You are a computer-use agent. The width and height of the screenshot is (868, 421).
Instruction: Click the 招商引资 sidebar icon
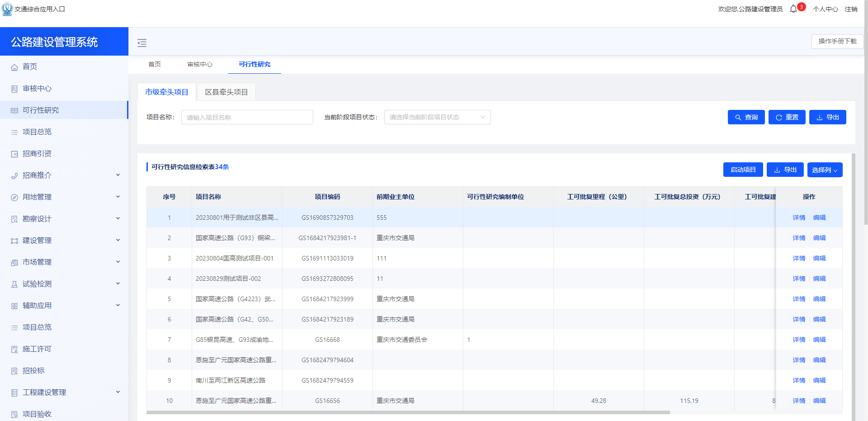click(14, 154)
